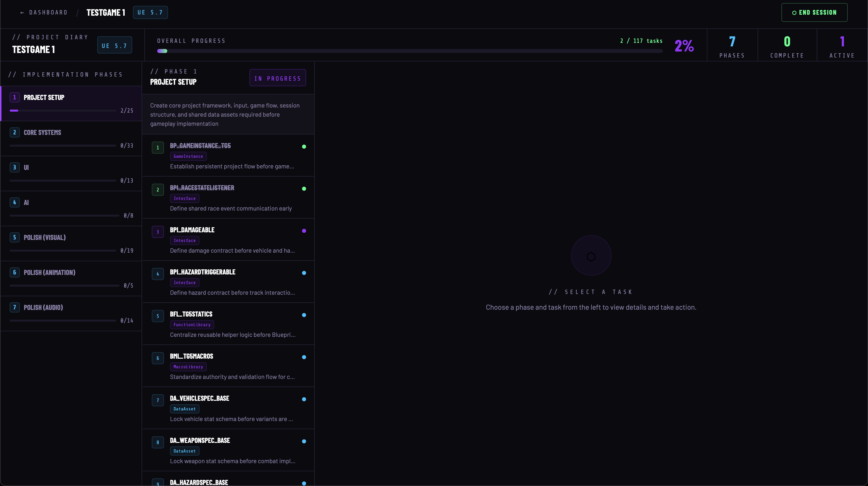Toggle the status dot on BFL_TG5Statics

pyautogui.click(x=304, y=315)
